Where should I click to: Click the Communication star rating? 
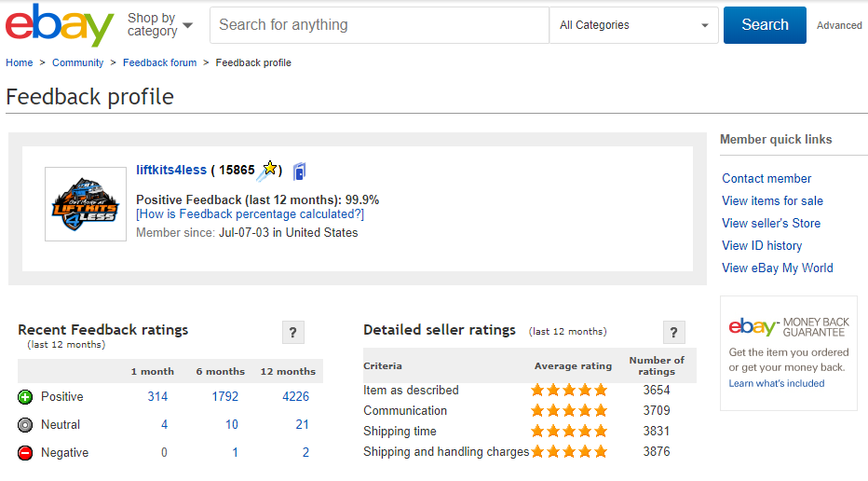pos(569,411)
